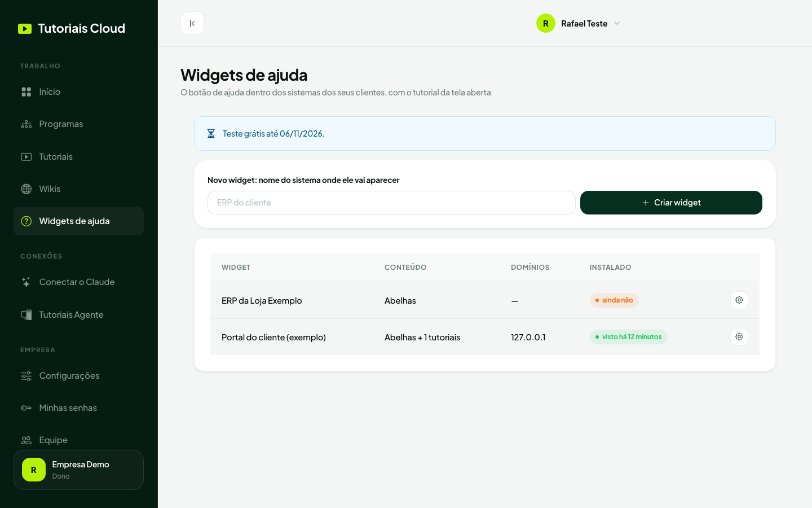Select the Widgets de ajuda menu item
Viewport: 812px width, 508px height.
[x=78, y=221]
